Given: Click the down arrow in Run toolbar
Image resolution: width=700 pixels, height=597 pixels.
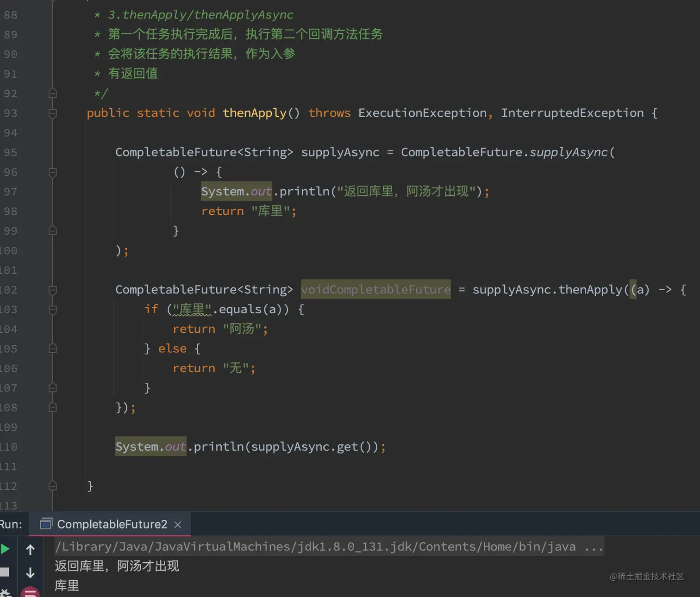Looking at the screenshot, I should point(31,573).
